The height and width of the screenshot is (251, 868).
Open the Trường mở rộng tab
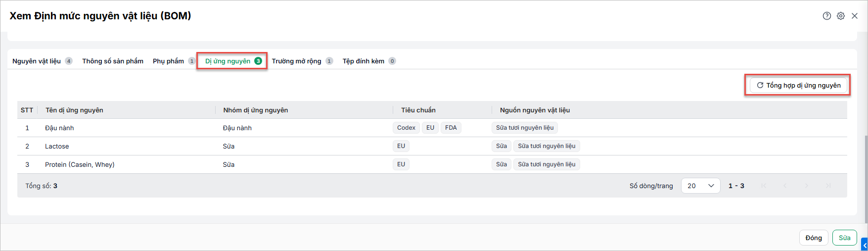point(302,61)
